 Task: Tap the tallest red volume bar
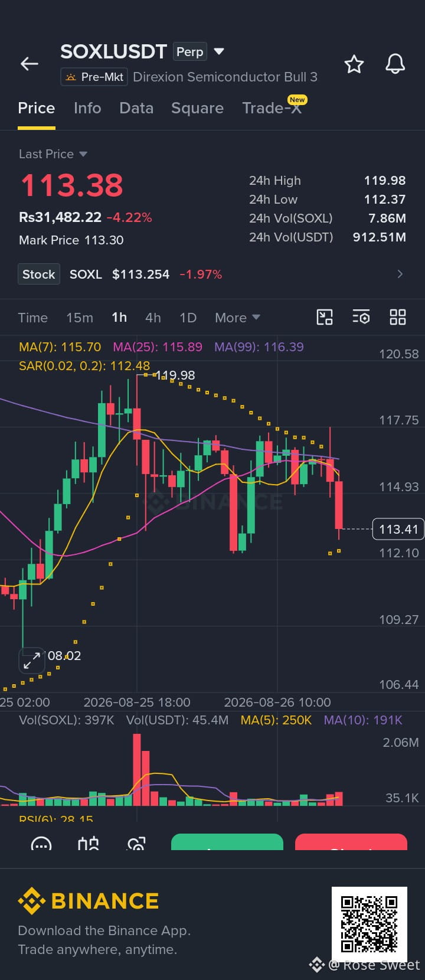pyautogui.click(x=137, y=770)
